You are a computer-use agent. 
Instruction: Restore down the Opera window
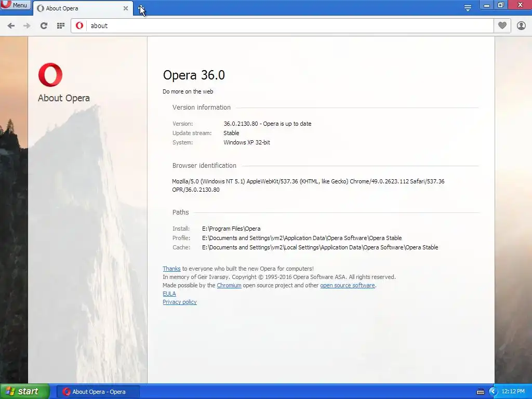coord(500,5)
